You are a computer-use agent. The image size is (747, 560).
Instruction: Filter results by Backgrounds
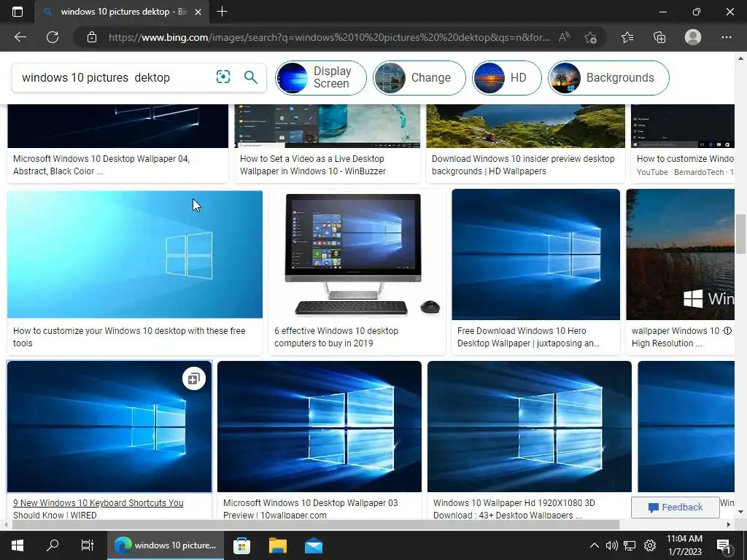click(x=608, y=77)
